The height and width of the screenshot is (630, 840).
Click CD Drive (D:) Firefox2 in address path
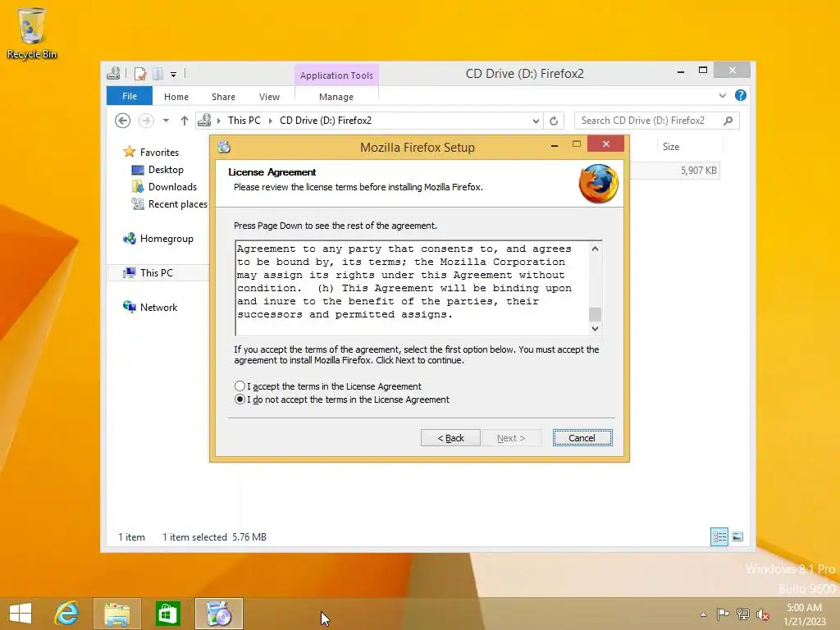click(x=326, y=121)
